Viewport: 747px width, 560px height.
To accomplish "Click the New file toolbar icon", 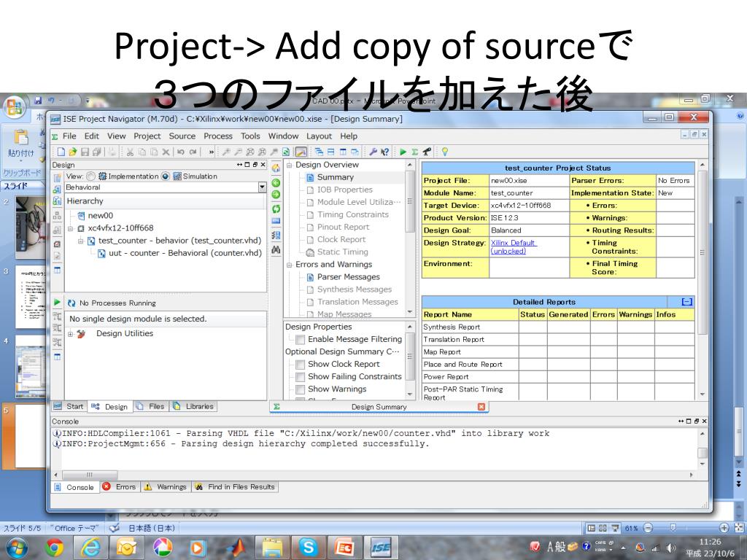I will [61, 152].
